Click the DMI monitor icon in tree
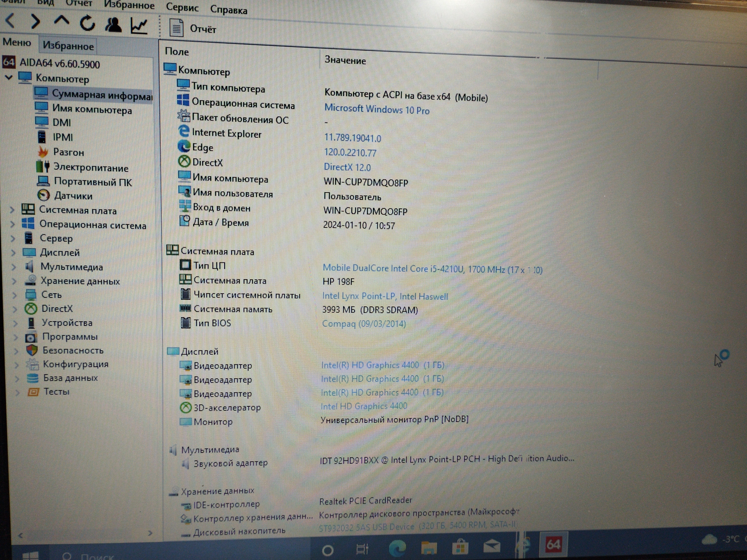Image resolution: width=747 pixels, height=560 pixels. [41, 122]
